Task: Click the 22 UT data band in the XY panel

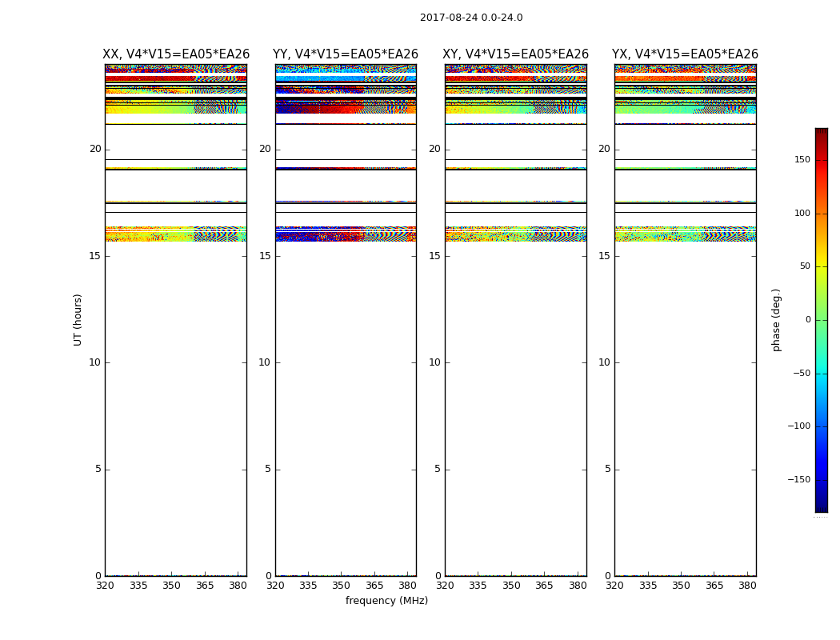Action: pos(515,107)
